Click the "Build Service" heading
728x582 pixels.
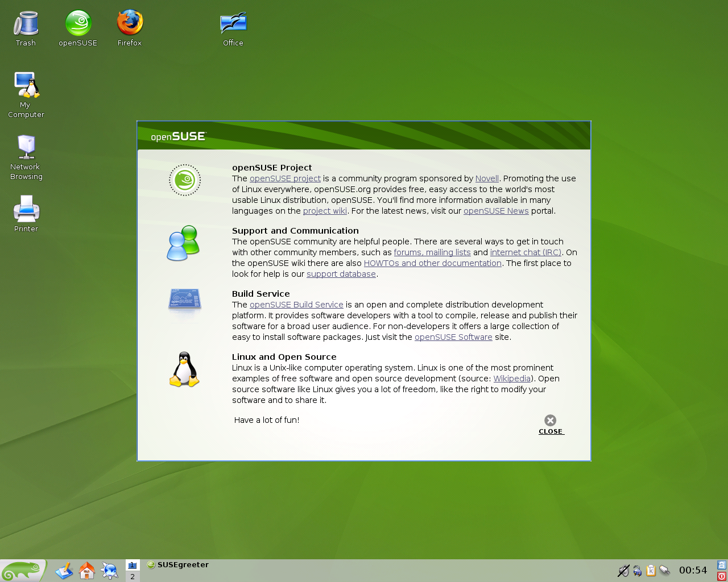261,294
